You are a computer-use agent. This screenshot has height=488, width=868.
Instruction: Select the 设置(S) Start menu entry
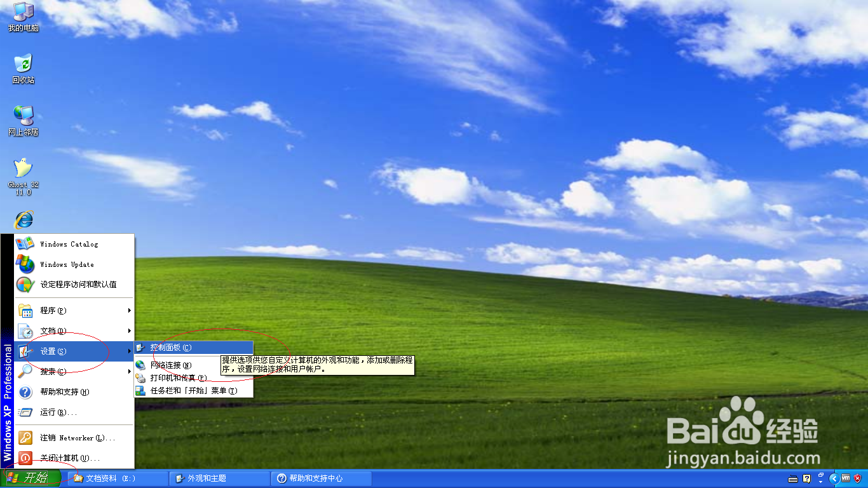74,351
